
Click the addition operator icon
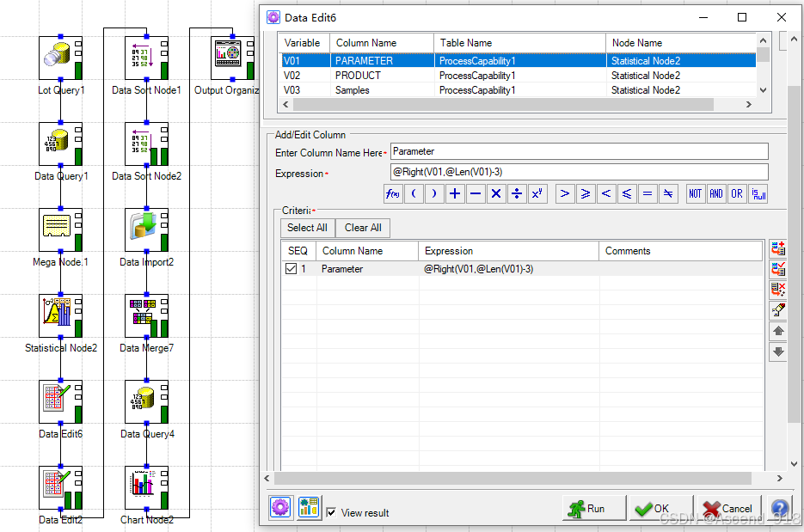pos(455,193)
